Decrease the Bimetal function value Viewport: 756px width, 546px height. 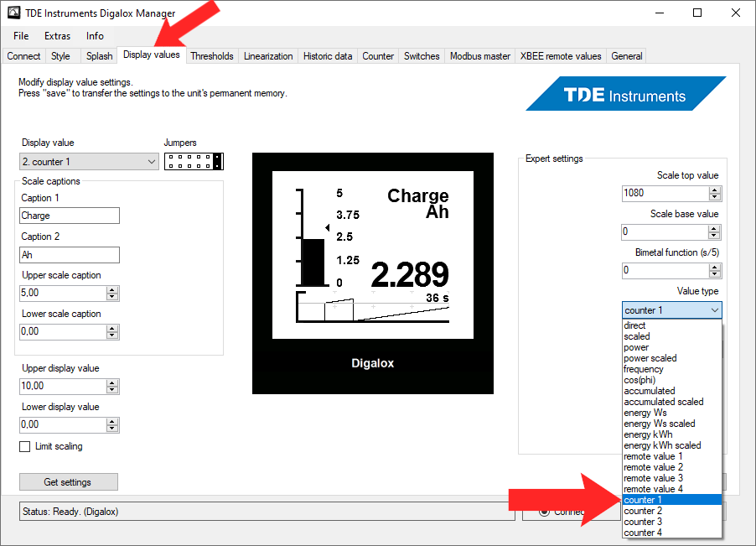coord(715,274)
